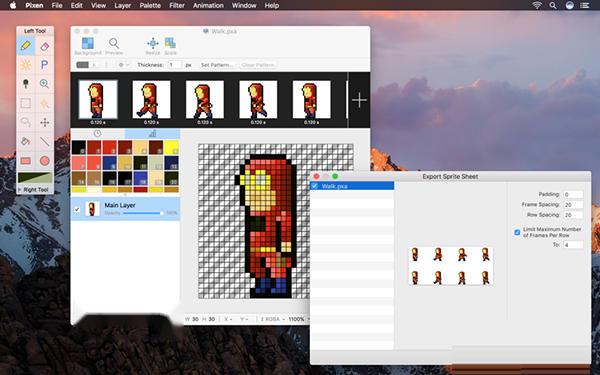
Task: Select the Rectangle shape tool
Action: [26, 161]
